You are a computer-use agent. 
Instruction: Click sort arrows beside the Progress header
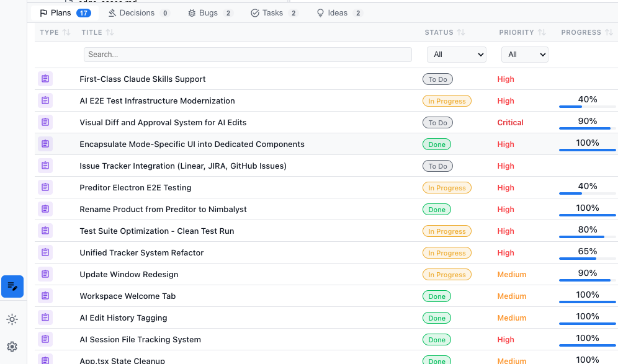click(609, 32)
